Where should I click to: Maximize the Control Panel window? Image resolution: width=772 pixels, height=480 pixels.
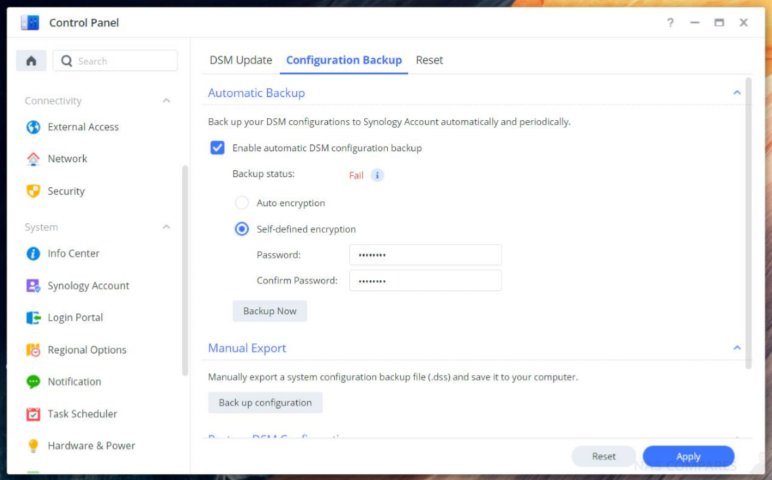point(719,23)
